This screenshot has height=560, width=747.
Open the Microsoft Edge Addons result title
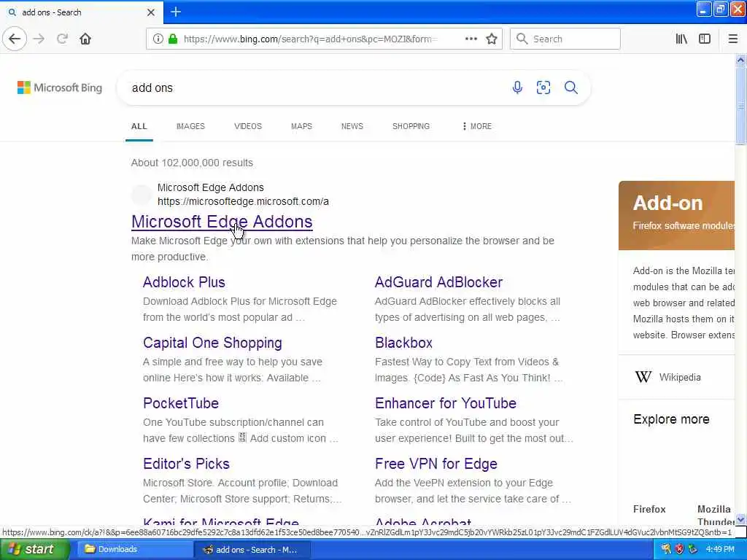[x=222, y=222]
